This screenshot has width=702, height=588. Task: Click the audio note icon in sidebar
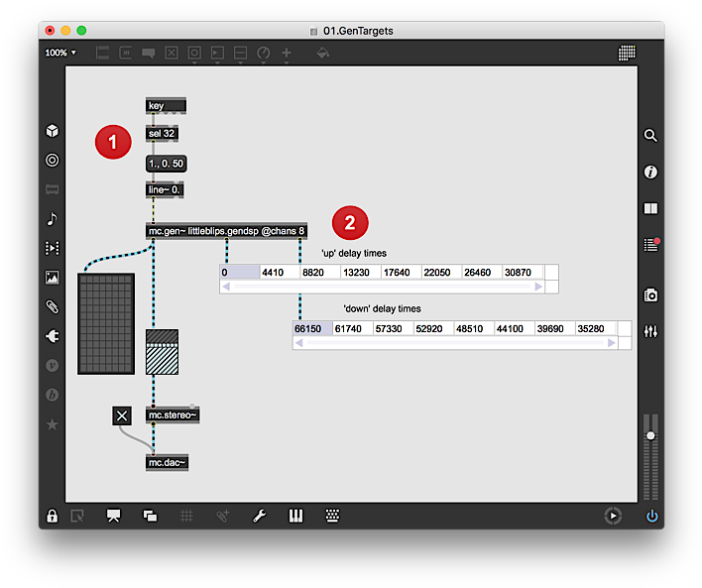click(53, 218)
